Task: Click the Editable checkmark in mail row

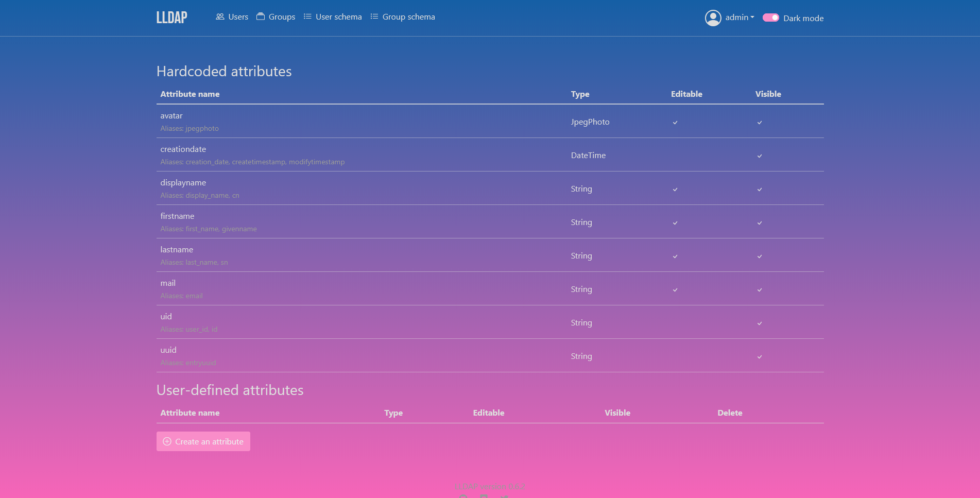Action: [x=675, y=290]
